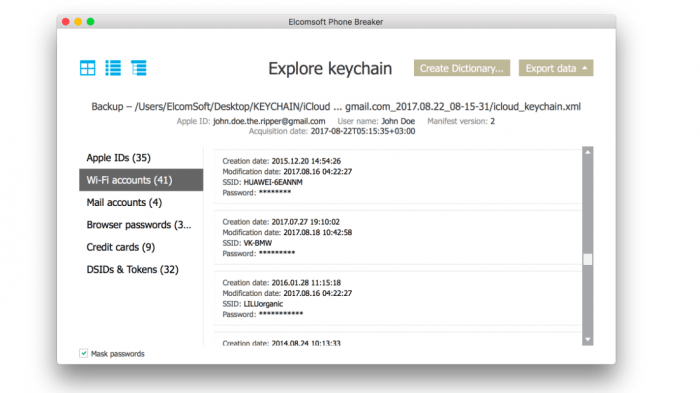The height and width of the screenshot is (393, 700).
Task: Click acquisition date 2017-08-22T05:15:35+03:00
Action: tap(362, 131)
